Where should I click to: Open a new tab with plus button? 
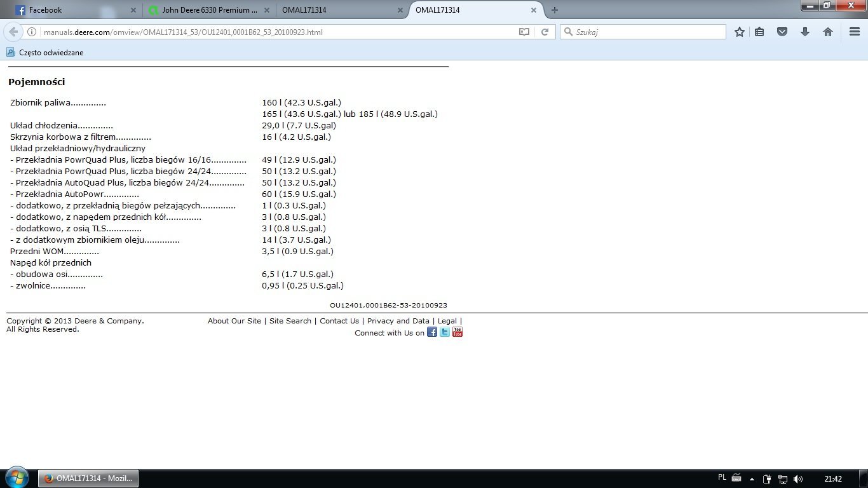[x=555, y=10]
